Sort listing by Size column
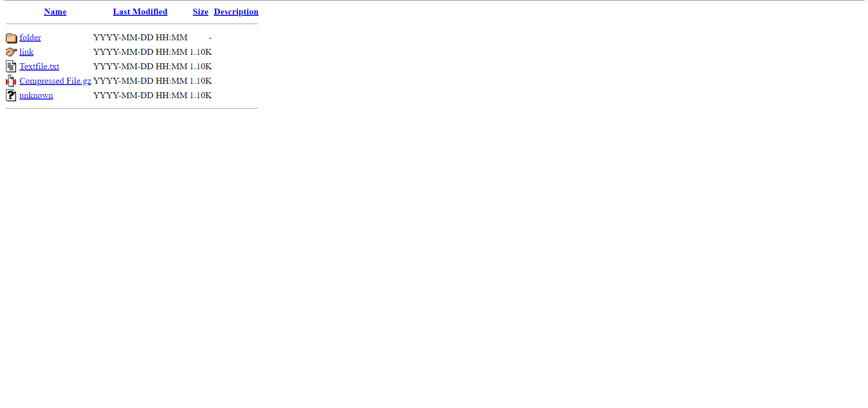This screenshot has width=868, height=408. click(x=201, y=12)
